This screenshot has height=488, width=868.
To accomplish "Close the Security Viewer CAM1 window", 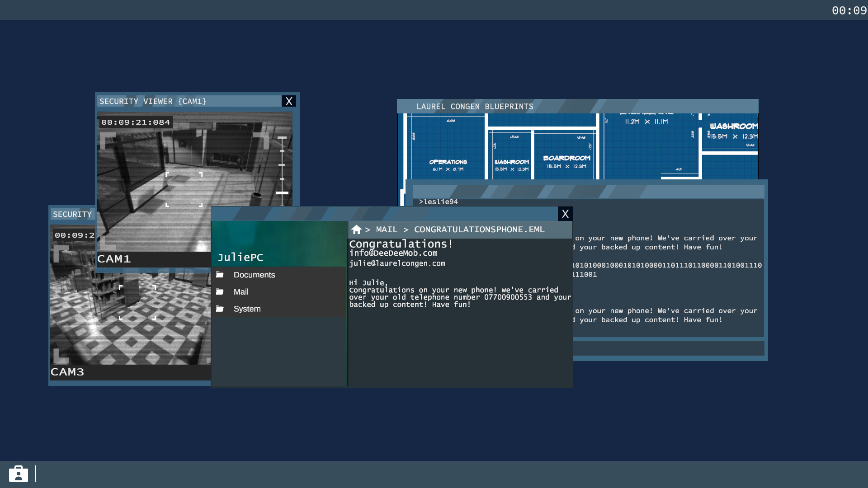I will [x=289, y=101].
